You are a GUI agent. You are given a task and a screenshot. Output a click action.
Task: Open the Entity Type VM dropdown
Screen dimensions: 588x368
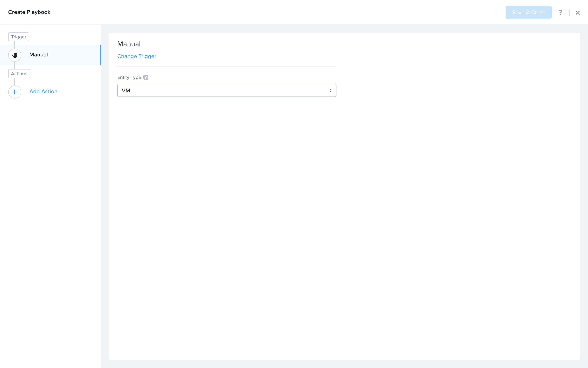click(227, 91)
